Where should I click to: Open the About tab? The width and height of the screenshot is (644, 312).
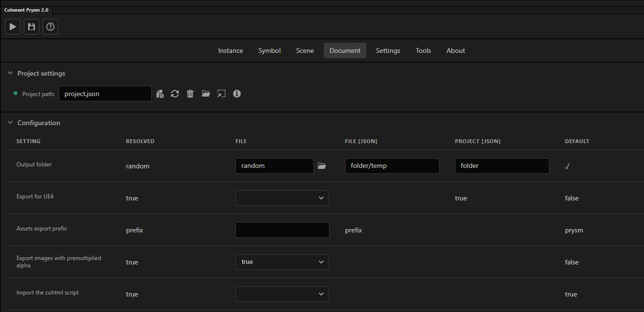(x=456, y=50)
